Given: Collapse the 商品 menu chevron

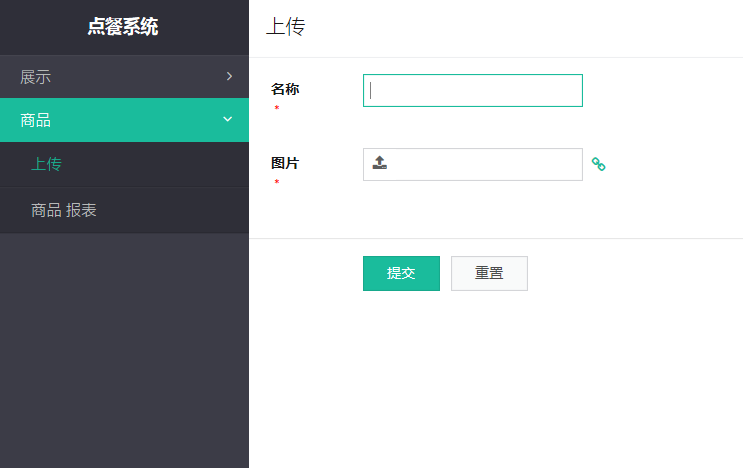Looking at the screenshot, I should tap(228, 119).
